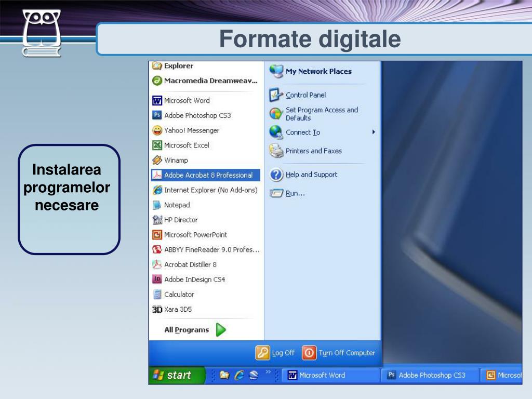Viewport: 532px width, 399px height.
Task: Click the "Microsoft PowerPoint" text in Start menu
Action: 195,235
